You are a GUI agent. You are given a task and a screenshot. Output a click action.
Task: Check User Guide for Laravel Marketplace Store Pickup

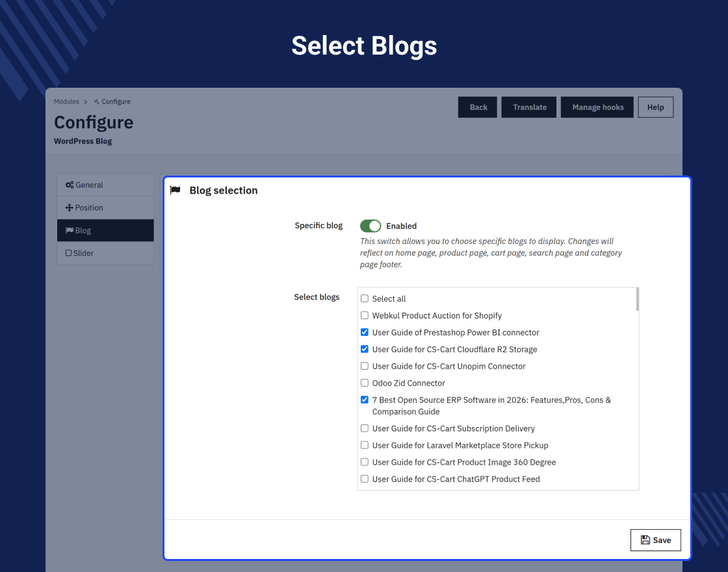tap(365, 445)
